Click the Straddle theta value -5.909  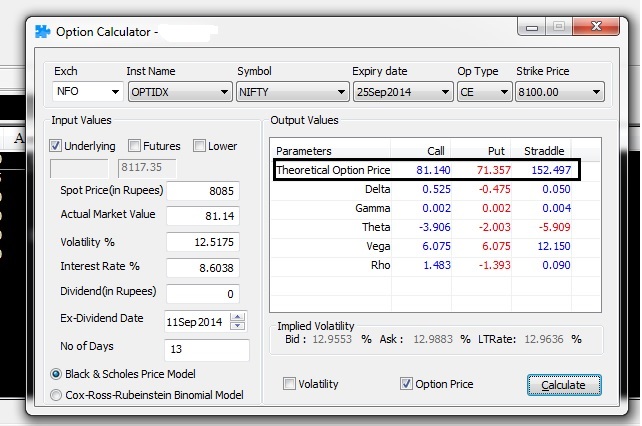[554, 227]
